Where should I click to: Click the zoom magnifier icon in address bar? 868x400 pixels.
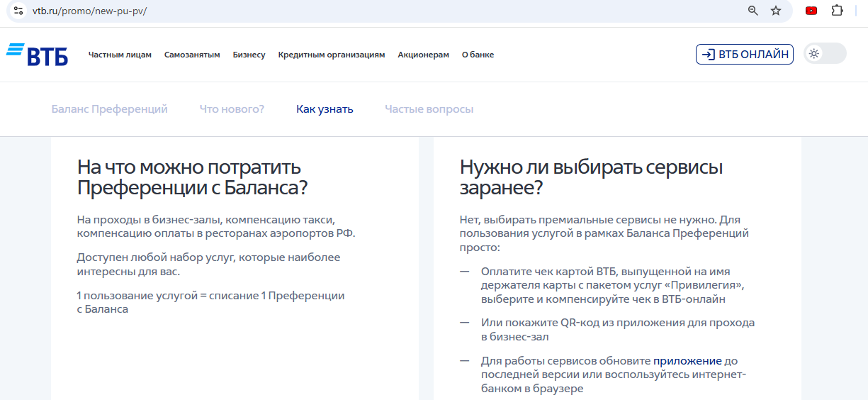pyautogui.click(x=753, y=11)
